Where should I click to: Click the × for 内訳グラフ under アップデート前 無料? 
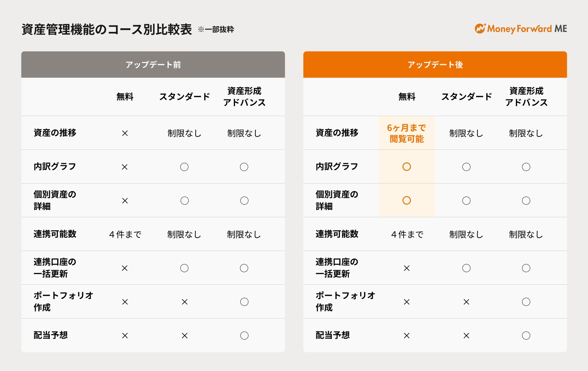point(125,167)
